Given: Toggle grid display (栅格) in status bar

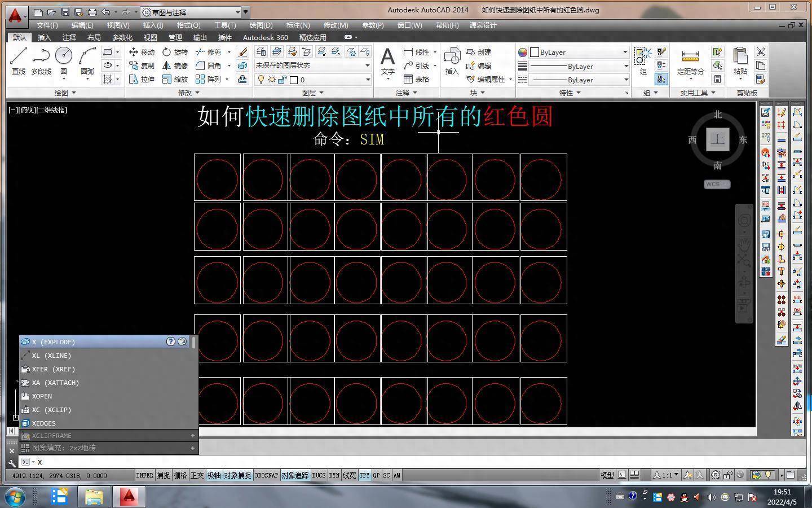Looking at the screenshot, I should click(180, 475).
